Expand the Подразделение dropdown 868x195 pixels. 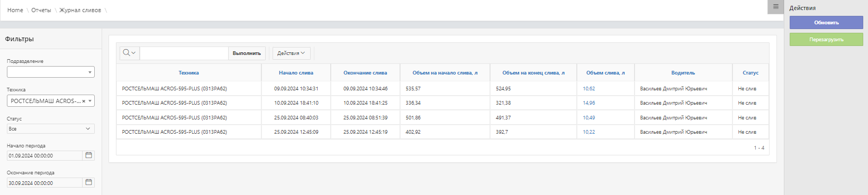(51, 72)
